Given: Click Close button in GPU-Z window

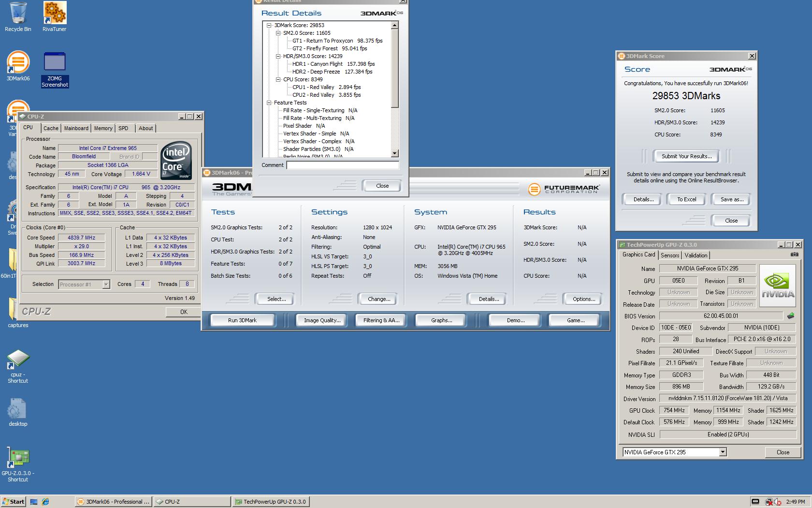Looking at the screenshot, I should 783,452.
